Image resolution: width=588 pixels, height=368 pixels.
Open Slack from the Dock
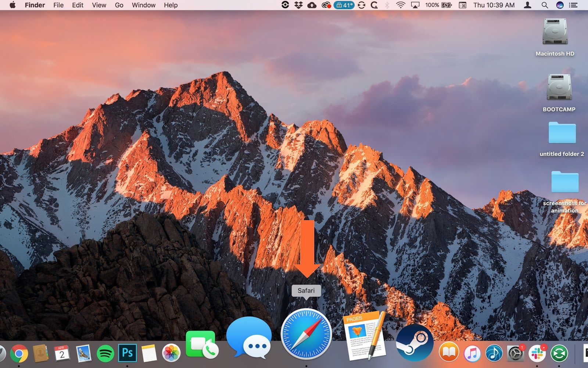click(538, 354)
